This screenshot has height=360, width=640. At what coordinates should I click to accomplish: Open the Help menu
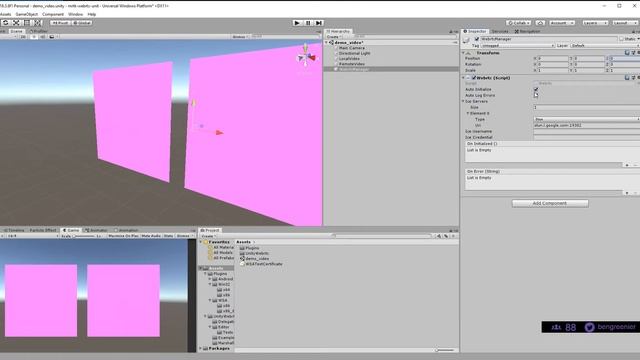click(x=92, y=14)
